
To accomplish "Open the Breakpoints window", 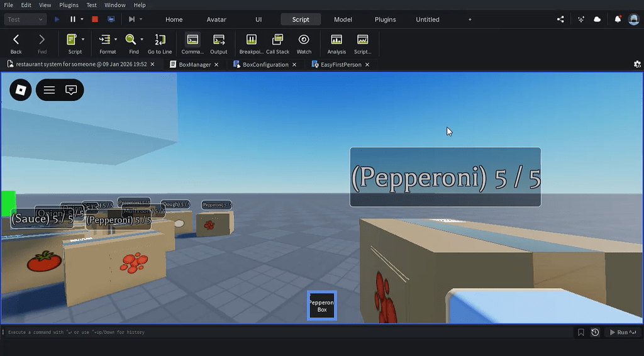I will tap(252, 43).
